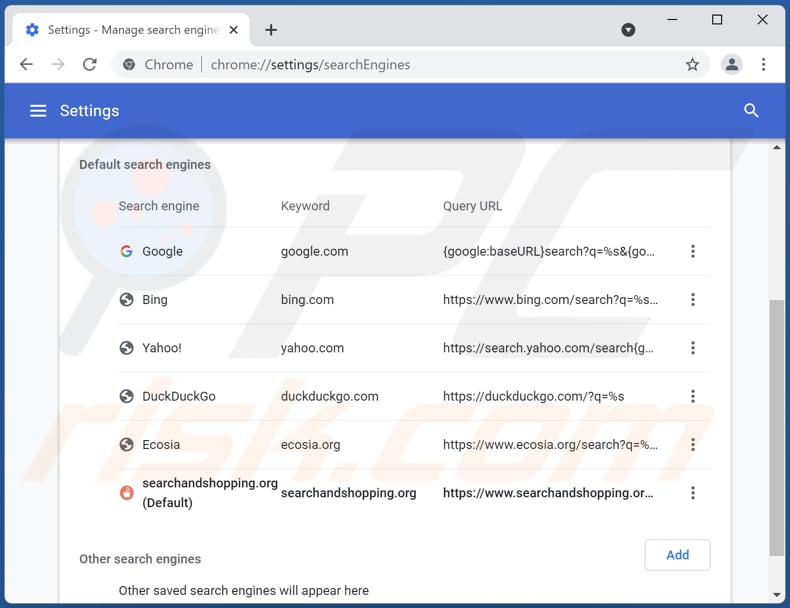790x608 pixels.
Task: Click the Yahoo query URL text
Action: click(x=548, y=348)
